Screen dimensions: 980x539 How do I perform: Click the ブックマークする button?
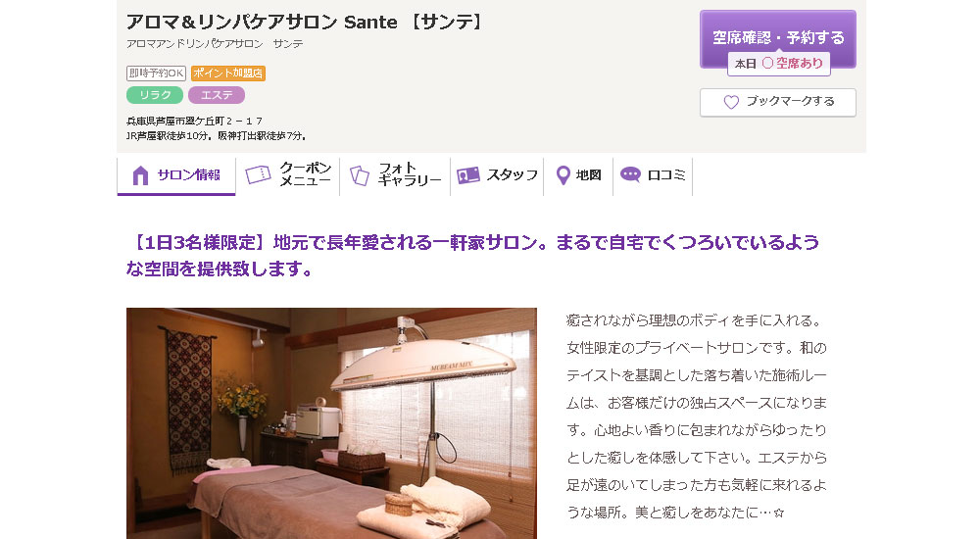[777, 102]
